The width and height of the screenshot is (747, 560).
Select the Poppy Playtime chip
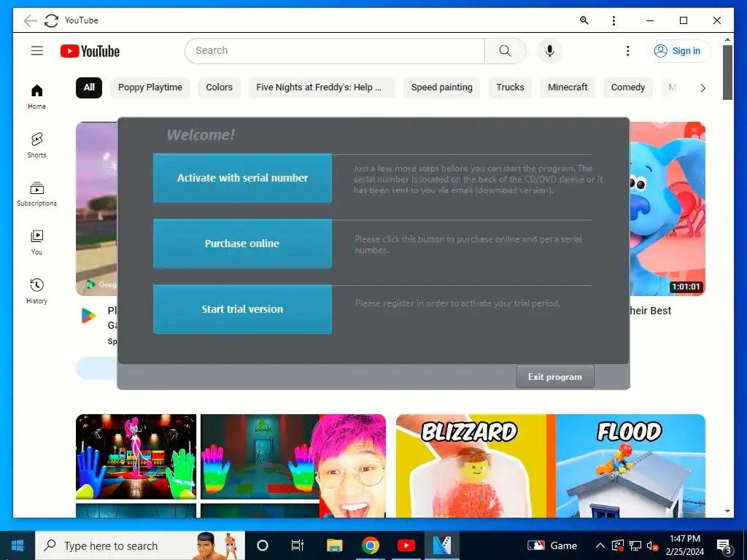150,87
